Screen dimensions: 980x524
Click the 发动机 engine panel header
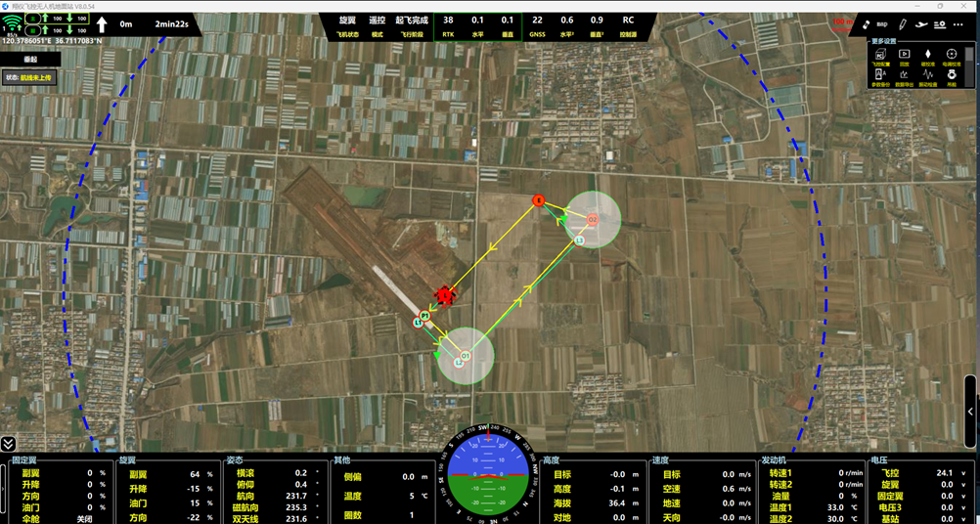tap(772, 459)
